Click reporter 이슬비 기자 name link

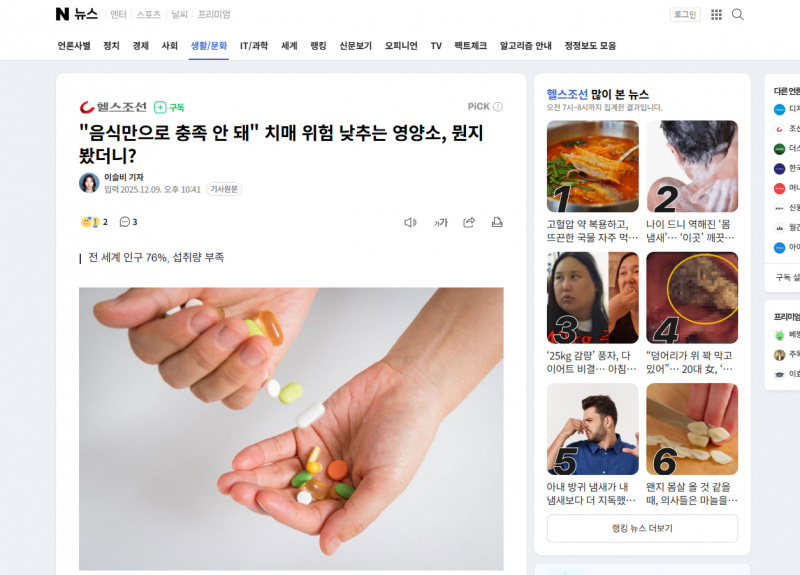[x=124, y=177]
